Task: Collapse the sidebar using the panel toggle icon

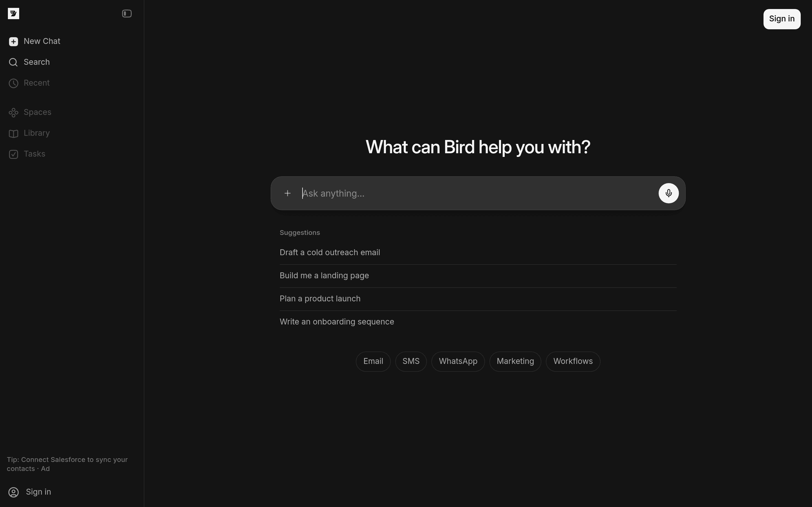Action: tap(127, 14)
